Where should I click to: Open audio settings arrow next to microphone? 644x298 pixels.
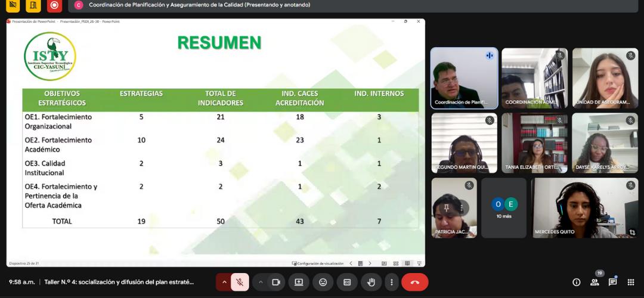(224, 282)
